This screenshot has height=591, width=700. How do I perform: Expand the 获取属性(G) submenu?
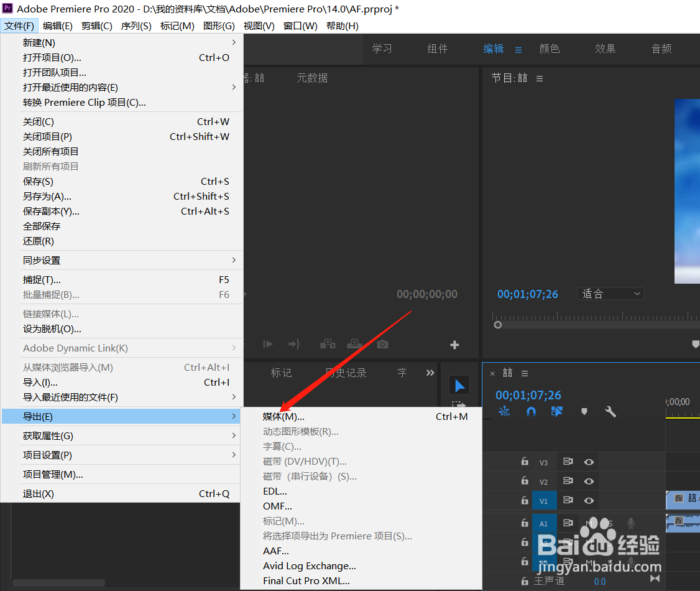(x=122, y=435)
